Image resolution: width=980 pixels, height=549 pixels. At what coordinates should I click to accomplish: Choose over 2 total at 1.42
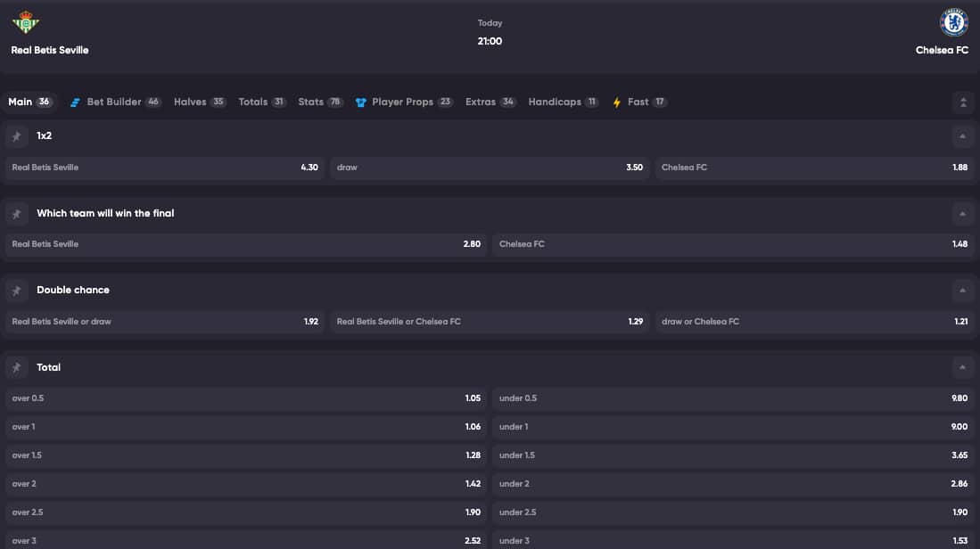(246, 484)
